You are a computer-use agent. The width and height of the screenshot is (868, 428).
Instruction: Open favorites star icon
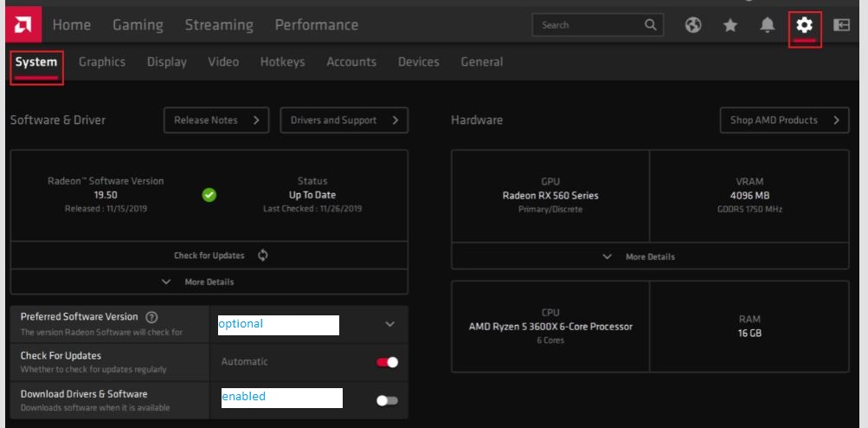coord(730,25)
